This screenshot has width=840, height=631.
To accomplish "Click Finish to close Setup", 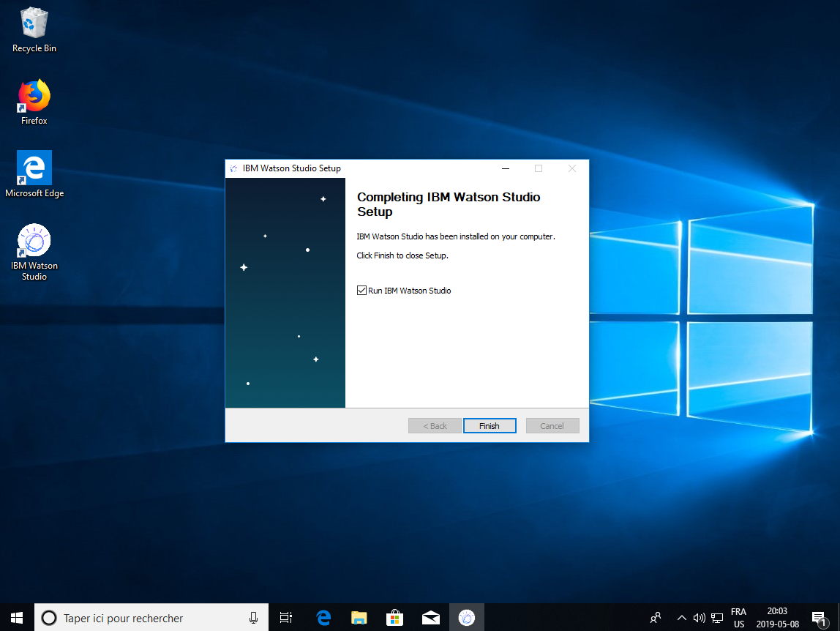I will click(x=490, y=426).
